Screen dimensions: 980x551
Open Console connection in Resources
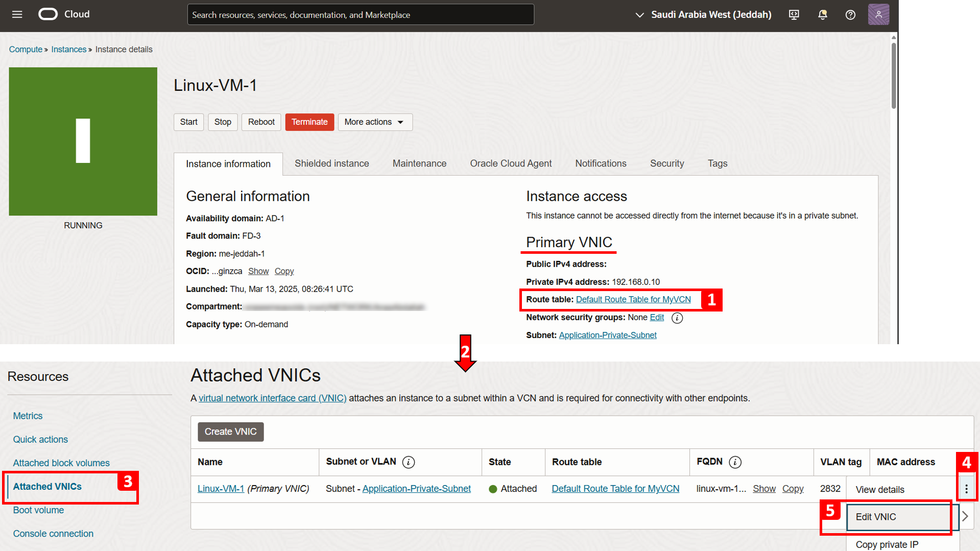53,534
